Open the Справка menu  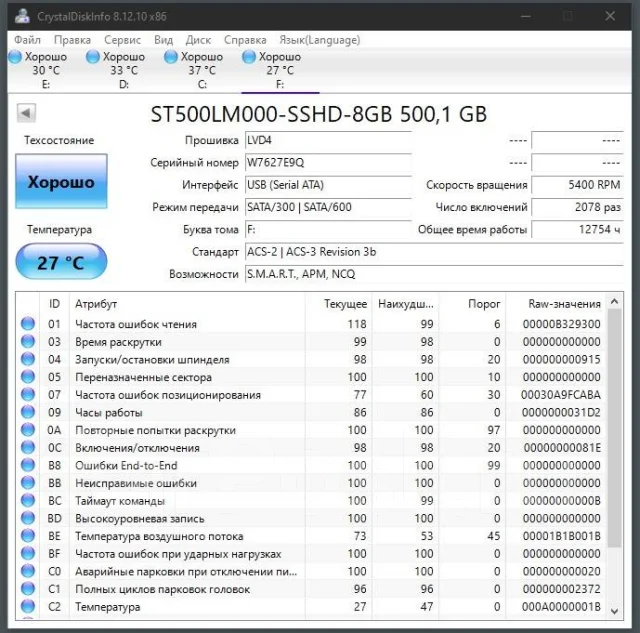click(x=245, y=40)
